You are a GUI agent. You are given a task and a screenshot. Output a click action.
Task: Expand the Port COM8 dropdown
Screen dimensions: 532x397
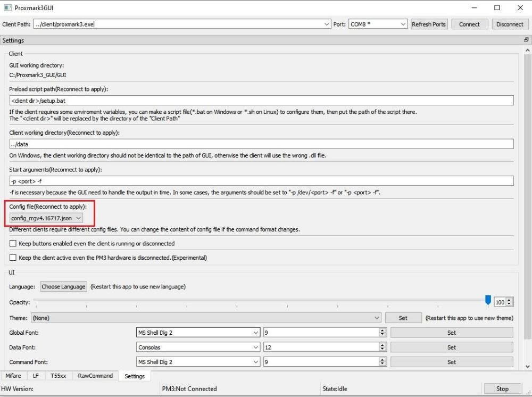pos(378,24)
